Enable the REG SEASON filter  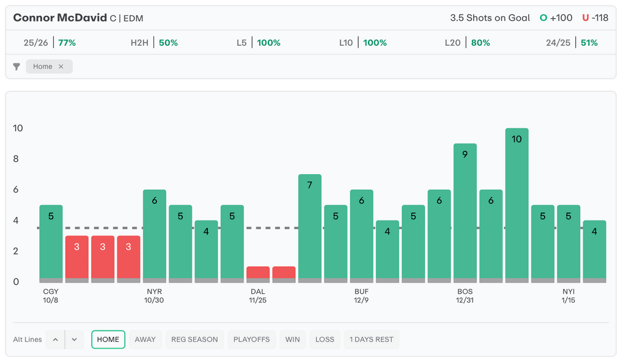tap(194, 340)
